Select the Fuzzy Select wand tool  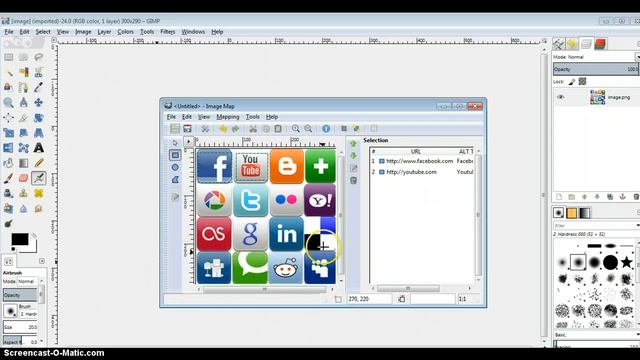tap(9, 73)
